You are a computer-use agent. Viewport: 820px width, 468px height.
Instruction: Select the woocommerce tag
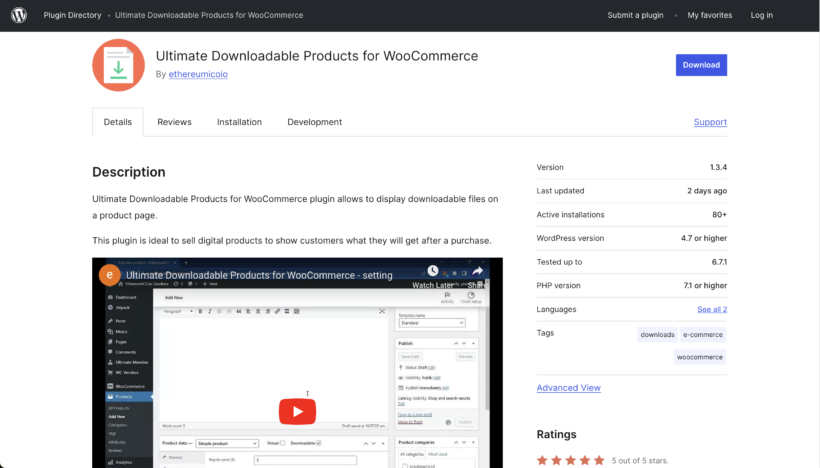click(x=700, y=357)
